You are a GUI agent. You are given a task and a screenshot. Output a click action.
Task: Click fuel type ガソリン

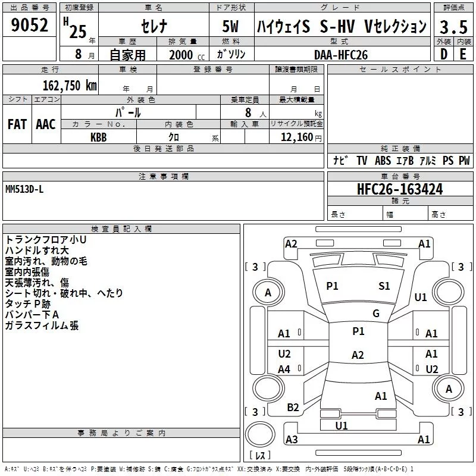click(x=231, y=54)
